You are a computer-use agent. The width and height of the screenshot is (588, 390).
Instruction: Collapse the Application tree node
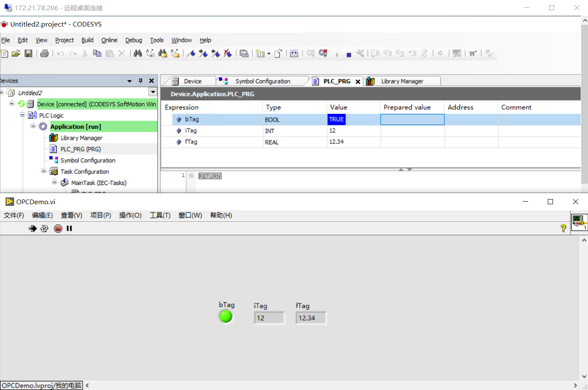click(33, 126)
